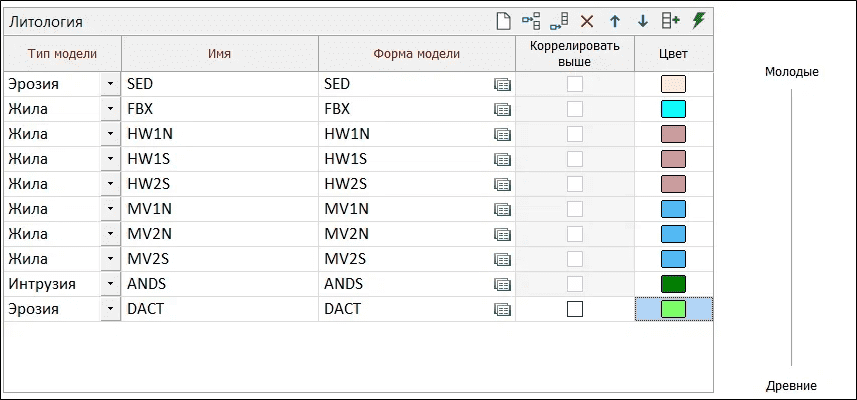Toggle correlate above checkbox in MV1N row
This screenshot has width=857, height=400.
(x=574, y=209)
